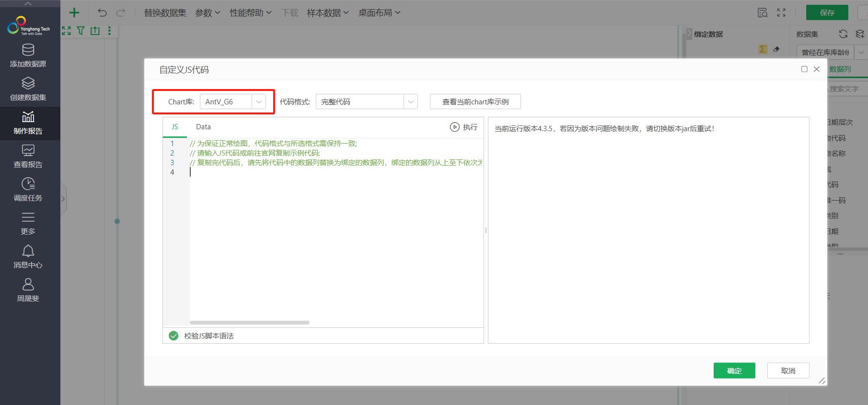Open the three-dot more options menu

point(109,31)
